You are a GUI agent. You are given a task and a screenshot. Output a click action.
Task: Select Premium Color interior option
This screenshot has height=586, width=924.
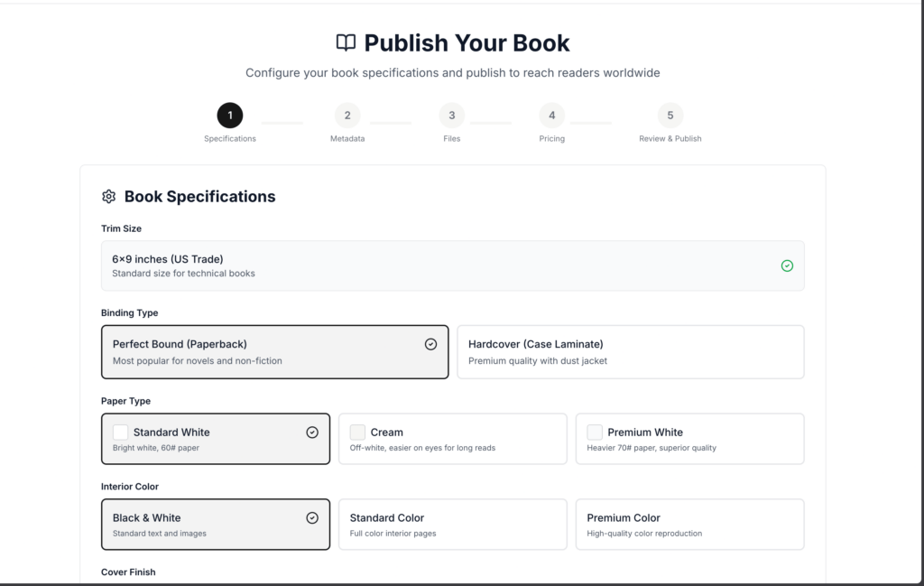(x=689, y=525)
